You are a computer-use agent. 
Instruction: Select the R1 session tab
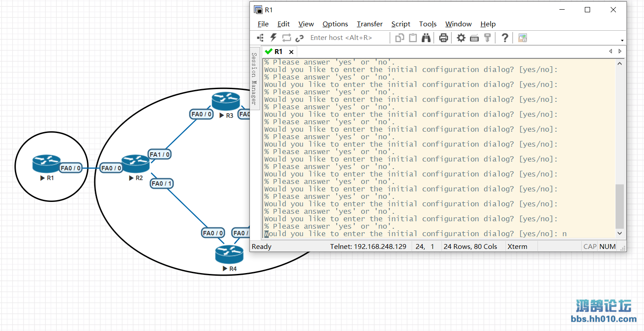279,51
